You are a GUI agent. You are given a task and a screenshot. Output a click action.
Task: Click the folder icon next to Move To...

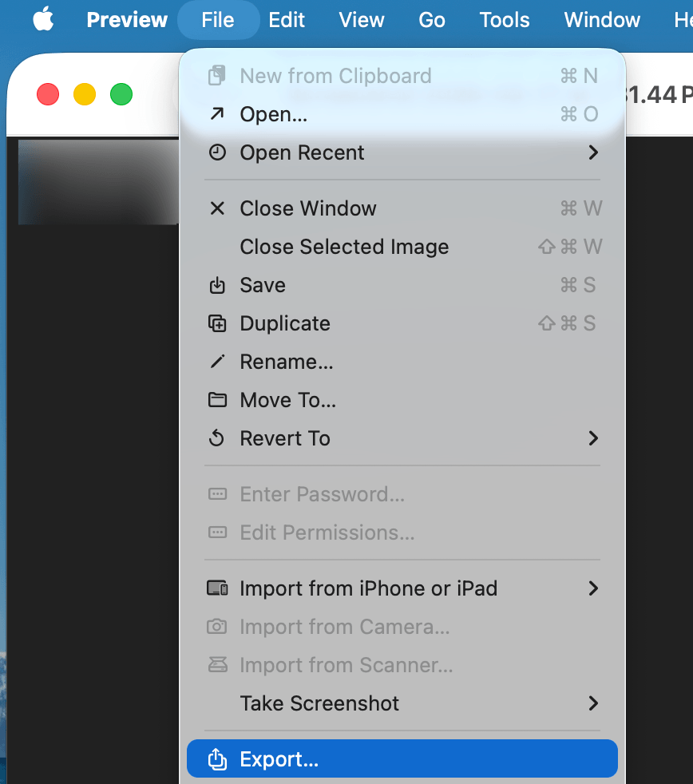pyautogui.click(x=216, y=400)
